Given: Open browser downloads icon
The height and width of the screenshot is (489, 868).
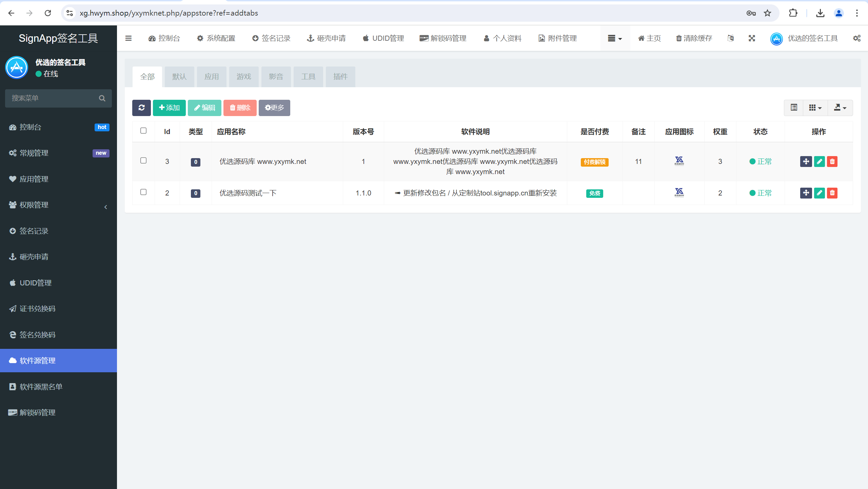Looking at the screenshot, I should point(820,13).
